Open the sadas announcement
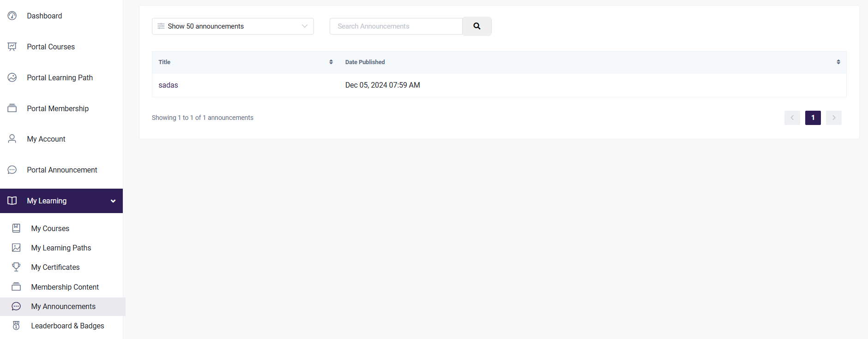Viewport: 868px width, 339px height. click(x=168, y=85)
